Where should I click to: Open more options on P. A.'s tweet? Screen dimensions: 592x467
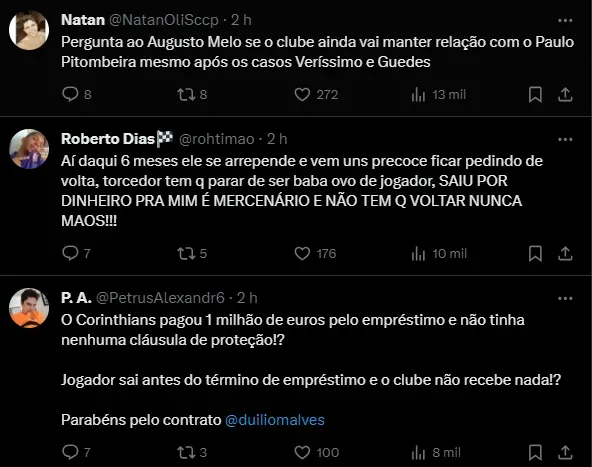tap(565, 298)
